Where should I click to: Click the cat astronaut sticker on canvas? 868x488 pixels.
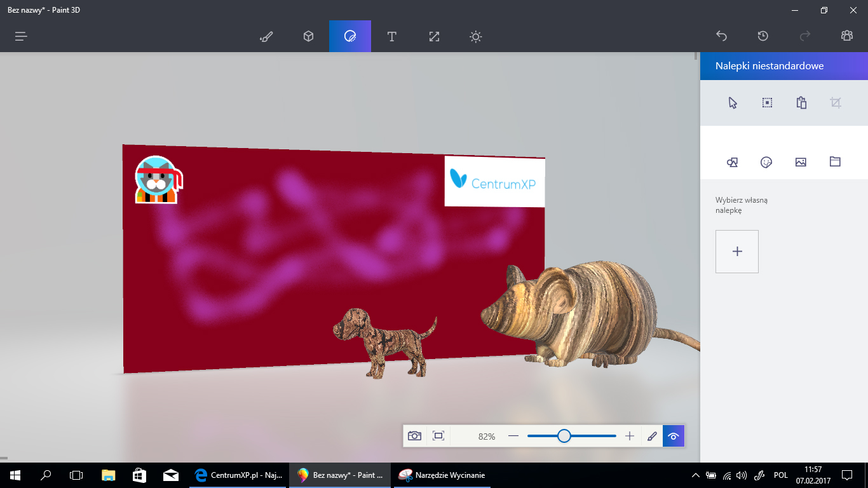pyautogui.click(x=158, y=180)
